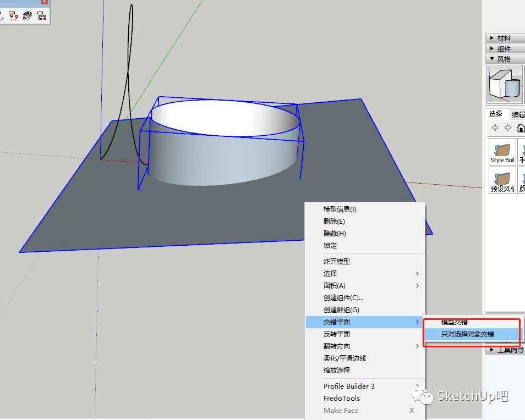Go back in the style browser
This screenshot has width=525, height=420.
point(495,128)
